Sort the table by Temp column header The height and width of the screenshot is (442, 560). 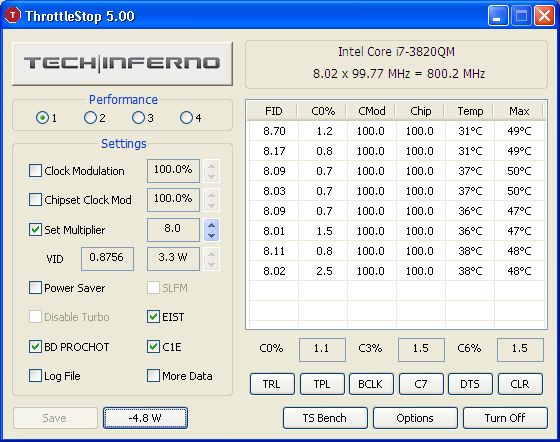pos(470,111)
